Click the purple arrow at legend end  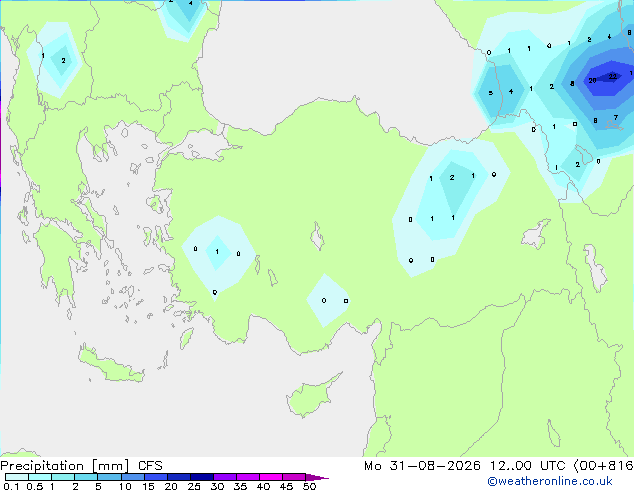pyautogui.click(x=317, y=477)
